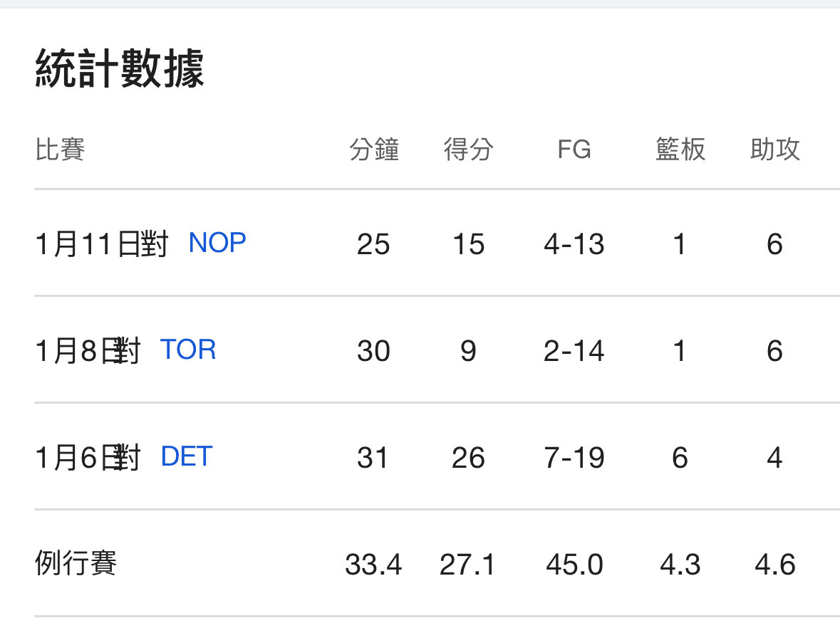840x618 pixels.
Task: Click the 4-13 field goal value
Action: click(x=574, y=244)
